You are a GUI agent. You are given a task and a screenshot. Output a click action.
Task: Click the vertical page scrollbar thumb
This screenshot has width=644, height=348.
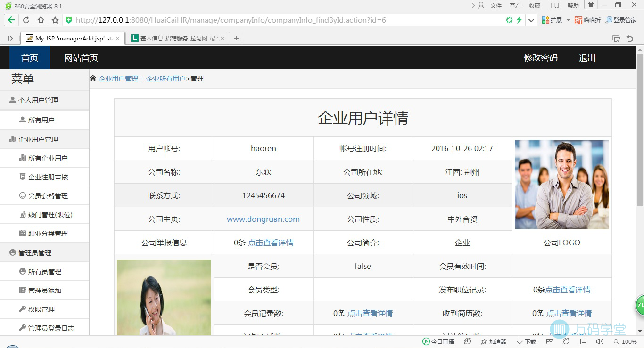[640, 129]
